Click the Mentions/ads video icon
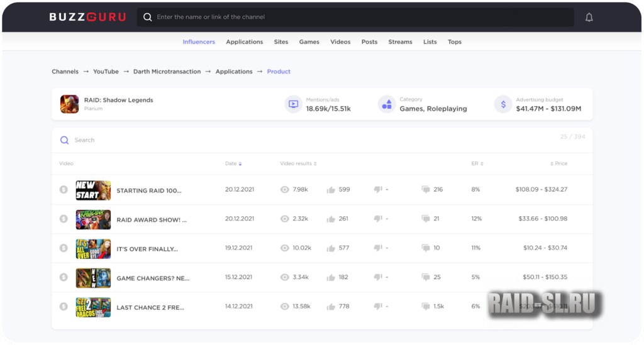 pos(293,104)
